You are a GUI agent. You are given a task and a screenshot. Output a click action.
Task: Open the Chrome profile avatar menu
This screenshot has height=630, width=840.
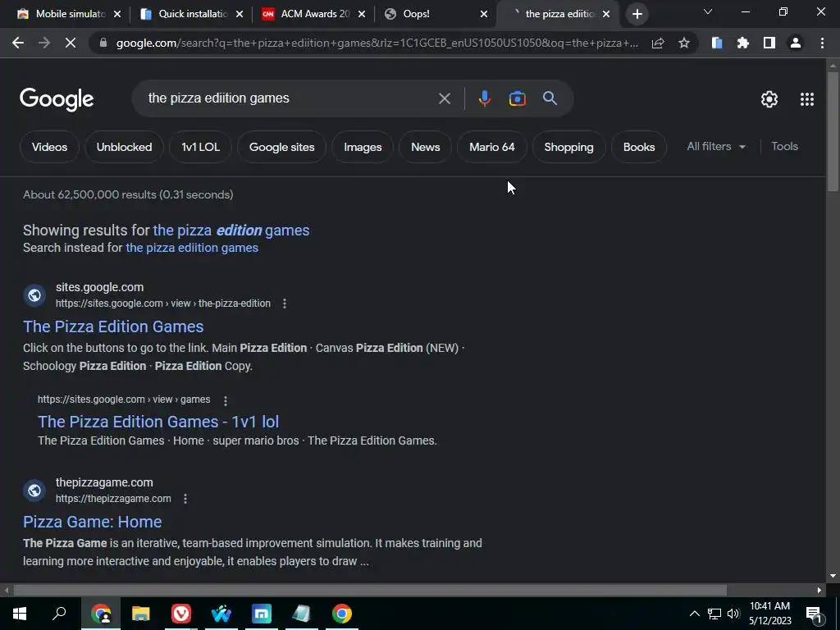pos(796,43)
